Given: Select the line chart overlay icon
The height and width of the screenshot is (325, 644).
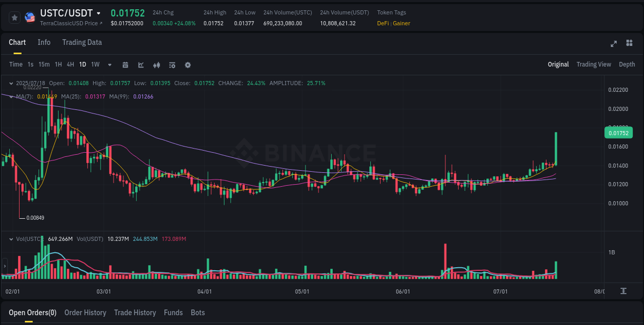Looking at the screenshot, I should click(x=141, y=64).
